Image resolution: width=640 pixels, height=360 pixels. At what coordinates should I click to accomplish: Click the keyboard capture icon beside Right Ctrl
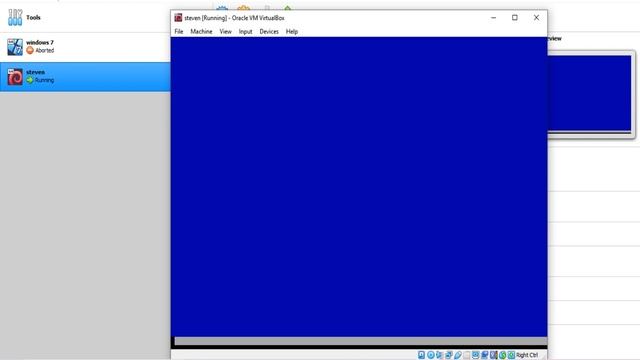click(511, 355)
